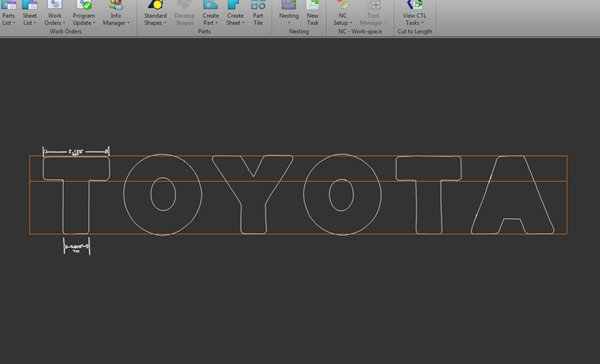The height and width of the screenshot is (364, 600).
Task: Open the Part Tile tool
Action: [x=258, y=13]
